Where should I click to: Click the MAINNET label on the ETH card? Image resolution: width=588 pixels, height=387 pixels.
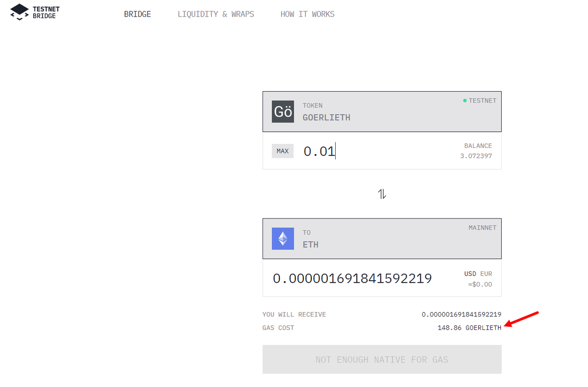click(x=483, y=227)
